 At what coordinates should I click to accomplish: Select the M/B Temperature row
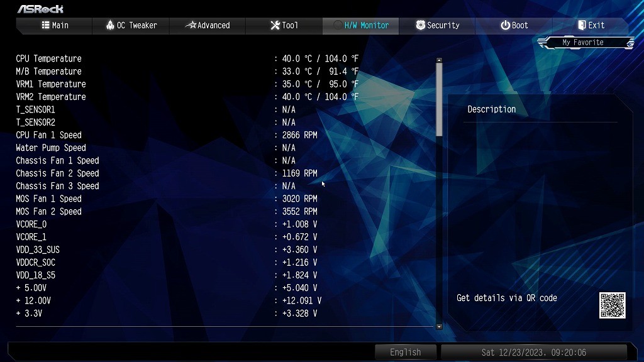click(187, 72)
